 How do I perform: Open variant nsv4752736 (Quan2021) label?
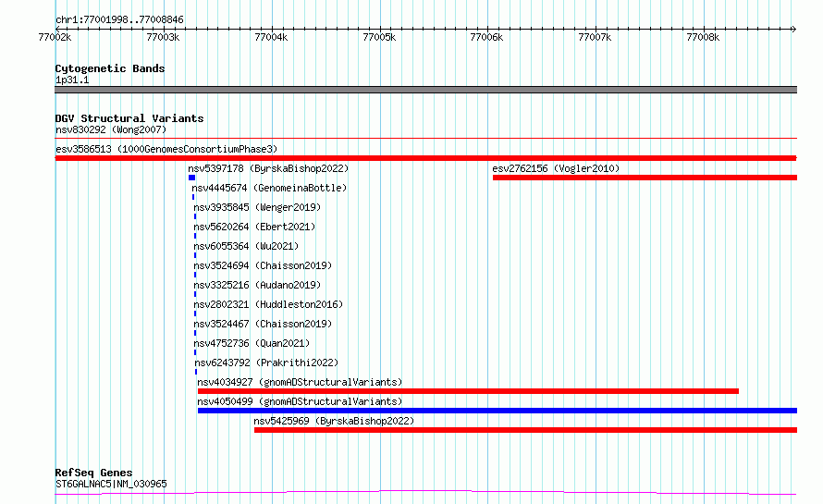(252, 343)
